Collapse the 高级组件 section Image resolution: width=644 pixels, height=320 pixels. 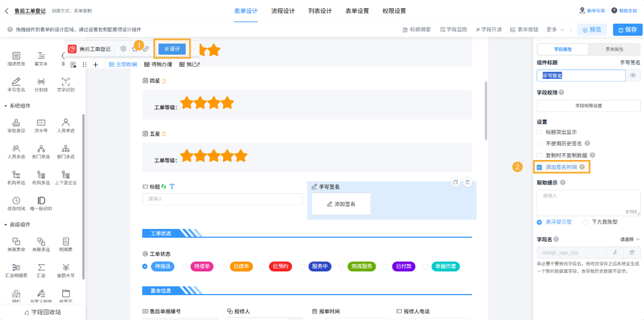point(6,225)
